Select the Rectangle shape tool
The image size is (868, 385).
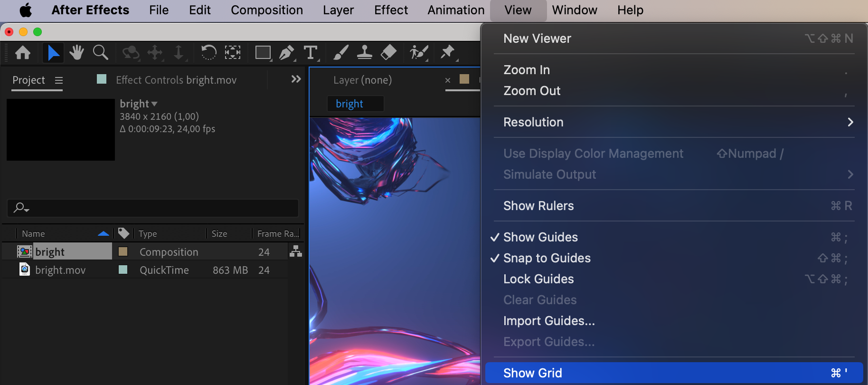[263, 52]
